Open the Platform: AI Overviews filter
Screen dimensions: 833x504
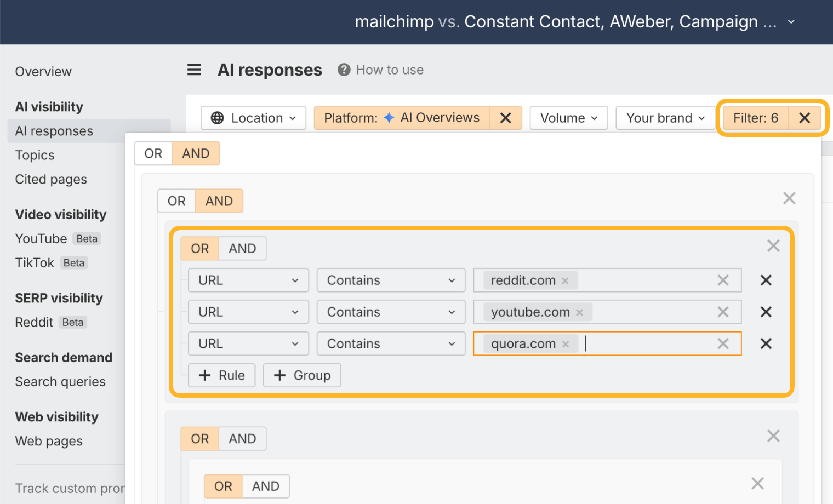[402, 118]
